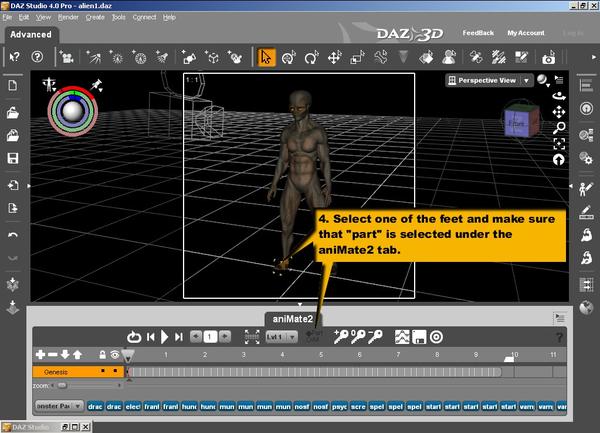Toggle the pin icon near light gizmo
The image size is (600, 433).
click(x=96, y=85)
